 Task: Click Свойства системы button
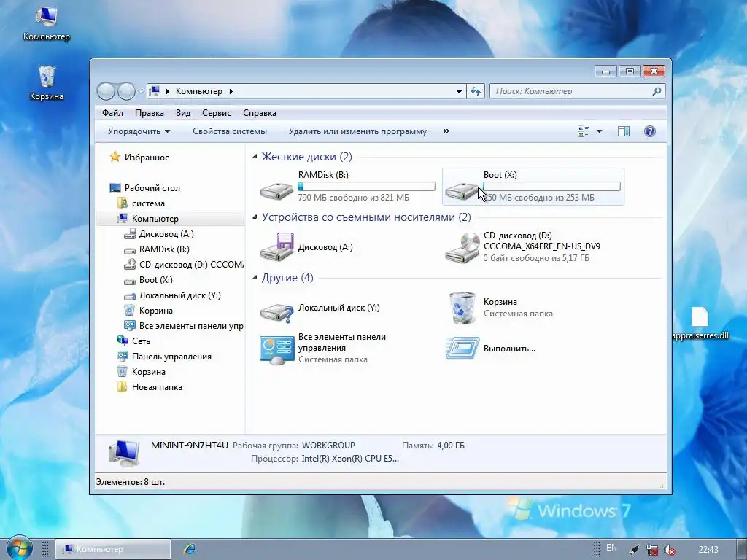point(230,131)
